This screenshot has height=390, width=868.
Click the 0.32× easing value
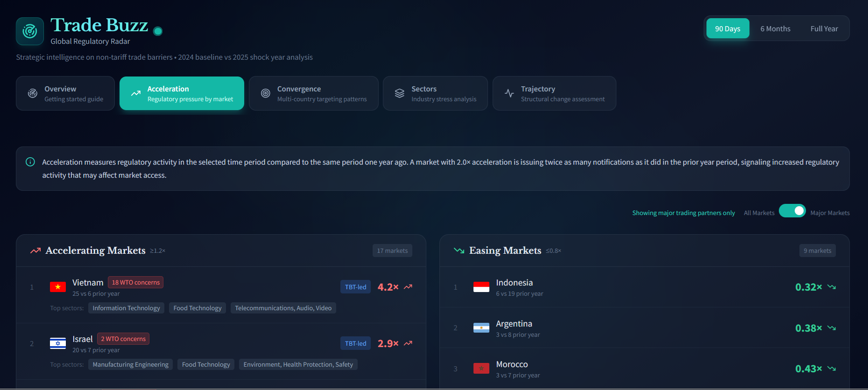click(x=809, y=287)
